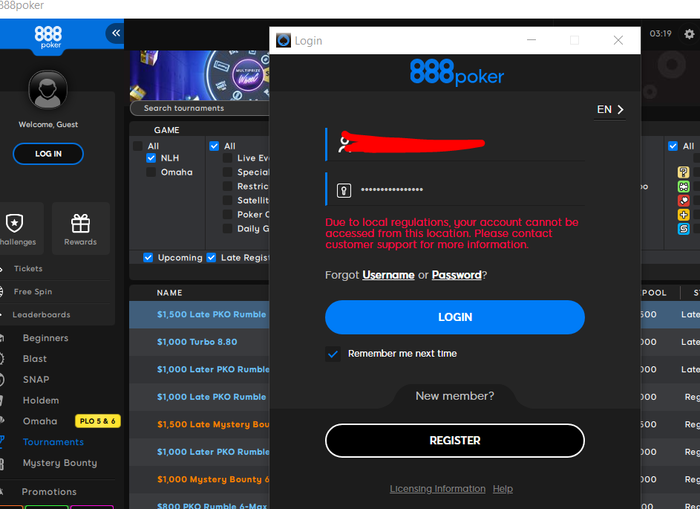Viewport: 700px width, 509px height.
Task: Select Omaha in sidebar
Action: [40, 421]
